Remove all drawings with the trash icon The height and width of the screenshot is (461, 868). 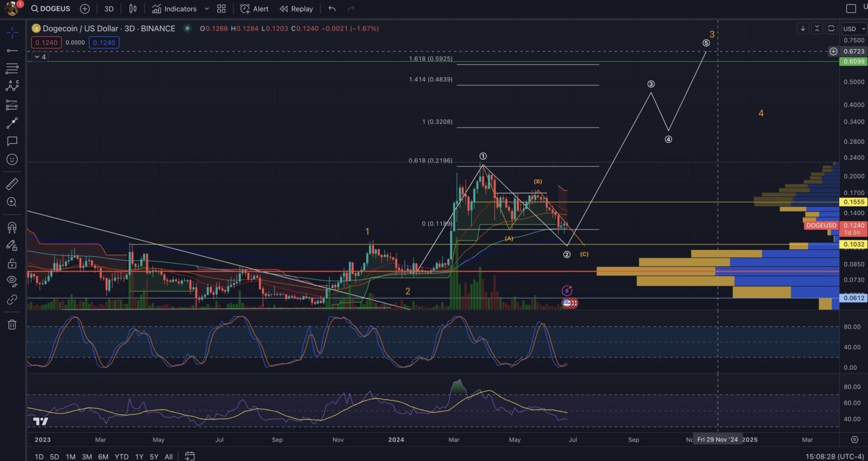point(12,324)
